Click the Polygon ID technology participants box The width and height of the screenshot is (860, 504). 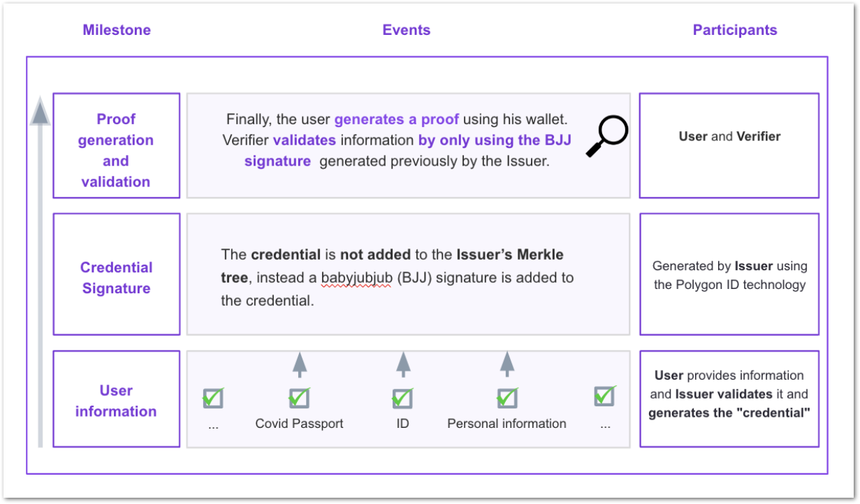729,274
